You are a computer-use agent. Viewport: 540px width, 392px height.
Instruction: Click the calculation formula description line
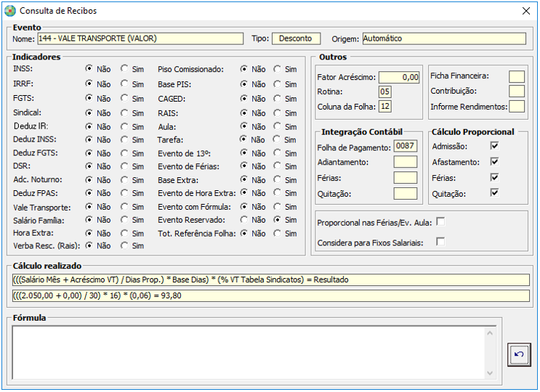click(271, 279)
